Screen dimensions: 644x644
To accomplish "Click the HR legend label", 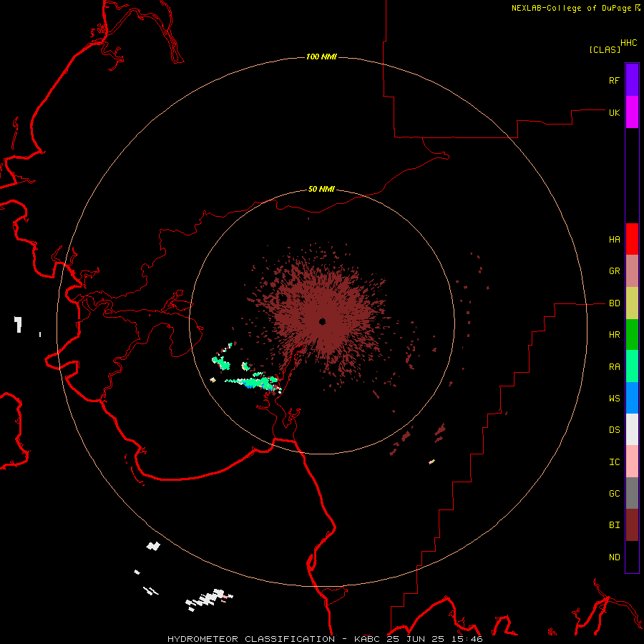I will point(614,335).
